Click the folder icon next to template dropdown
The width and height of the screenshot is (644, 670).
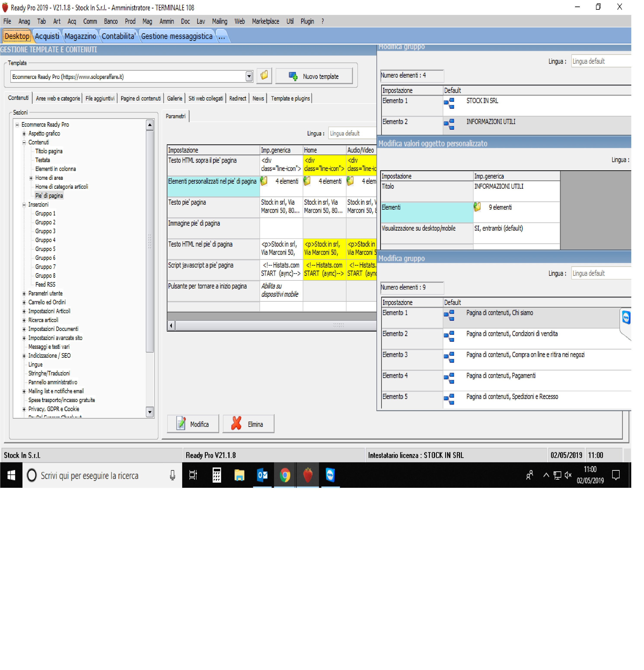pos(264,76)
